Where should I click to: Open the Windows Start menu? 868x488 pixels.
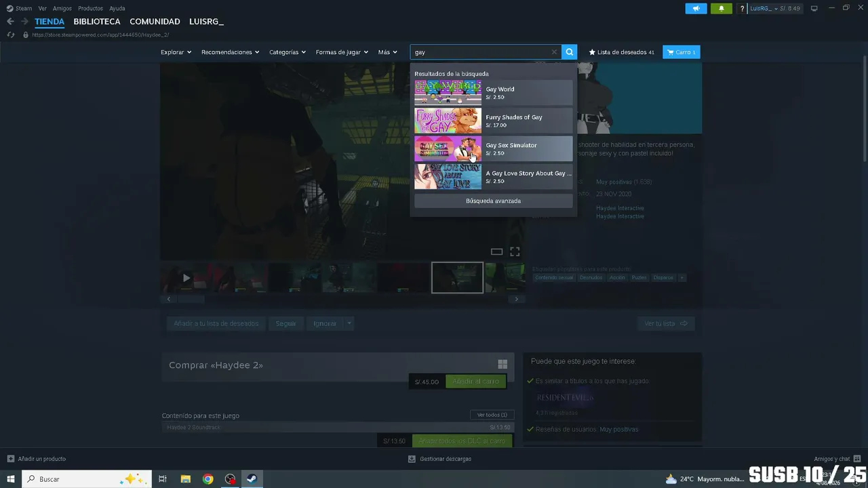click(x=11, y=479)
